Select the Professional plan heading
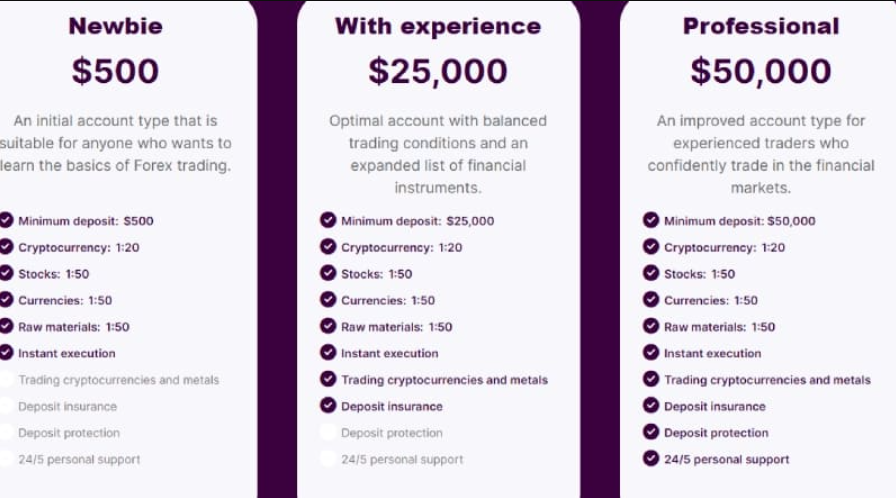 point(760,27)
